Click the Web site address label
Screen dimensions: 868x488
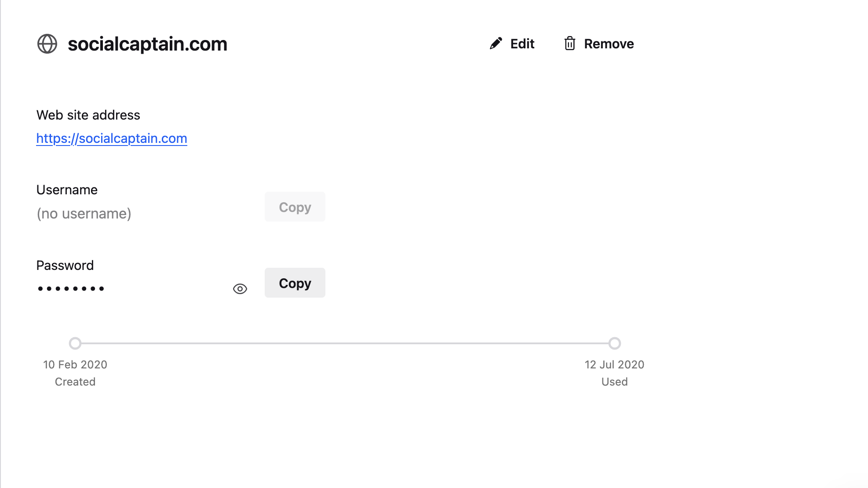click(x=88, y=115)
